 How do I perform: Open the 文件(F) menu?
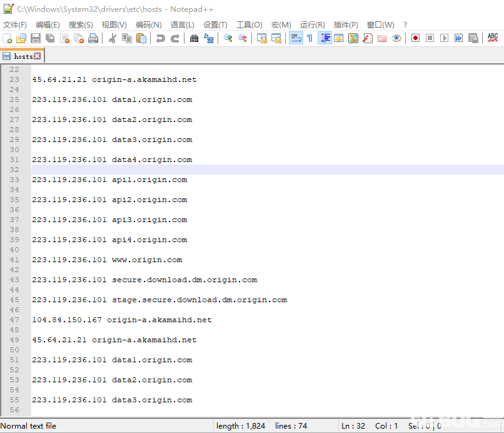click(x=15, y=25)
